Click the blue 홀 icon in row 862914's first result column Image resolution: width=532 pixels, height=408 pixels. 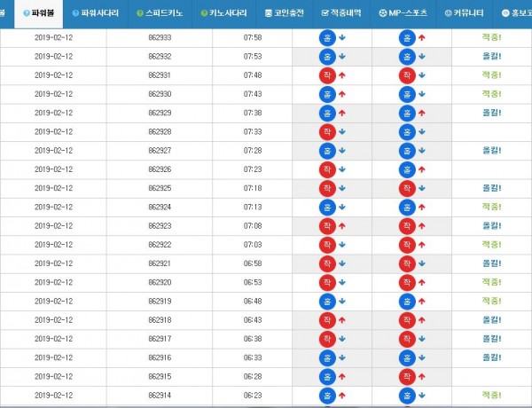pos(326,395)
